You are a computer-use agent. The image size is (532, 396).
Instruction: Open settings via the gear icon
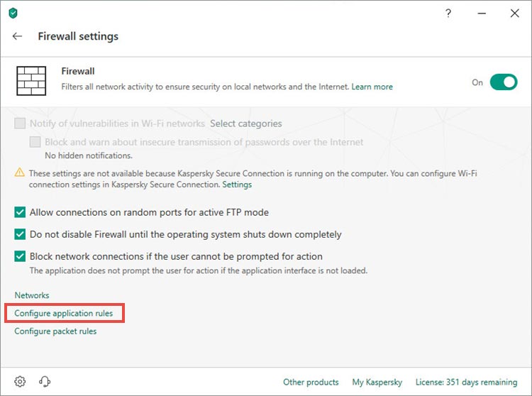tap(20, 381)
